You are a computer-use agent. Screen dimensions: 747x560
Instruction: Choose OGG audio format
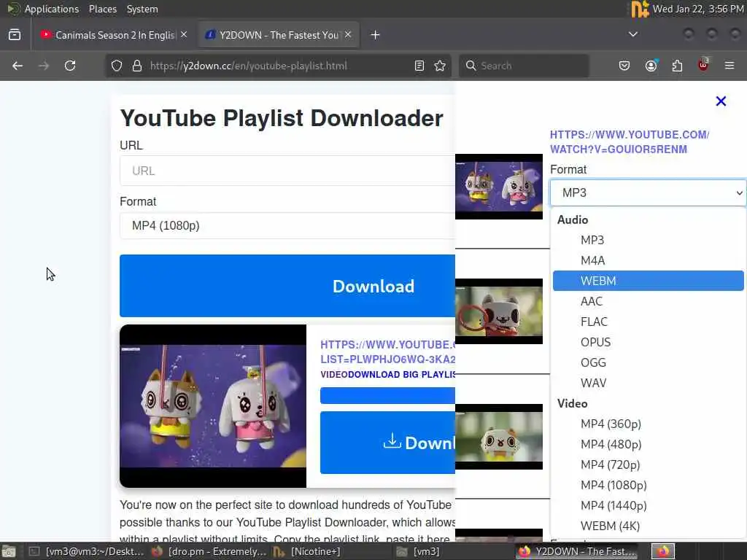pos(648,363)
